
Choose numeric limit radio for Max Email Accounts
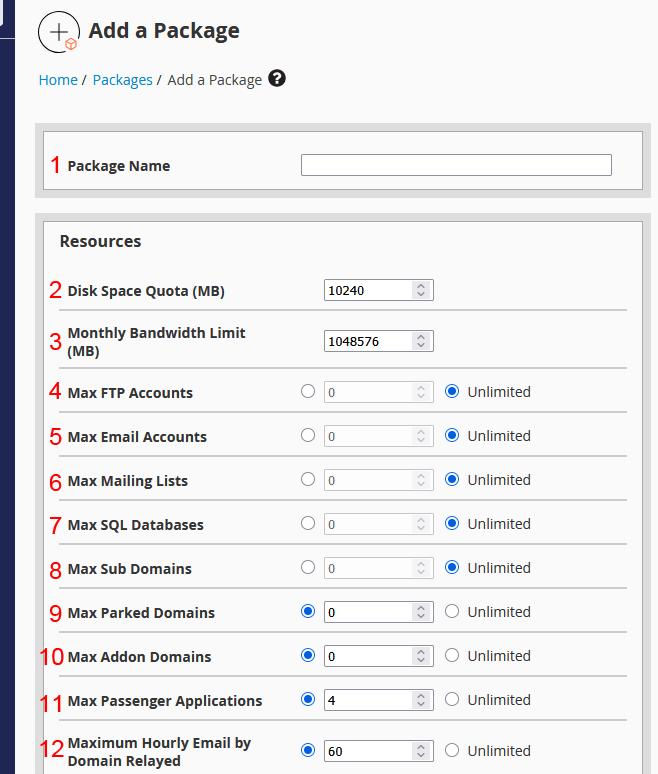point(308,436)
